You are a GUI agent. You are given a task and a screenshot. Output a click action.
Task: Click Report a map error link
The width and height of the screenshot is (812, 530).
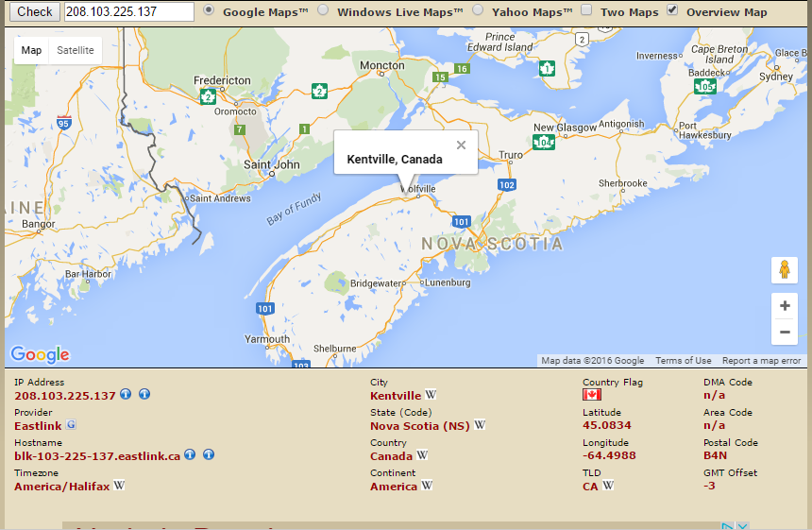pos(761,361)
